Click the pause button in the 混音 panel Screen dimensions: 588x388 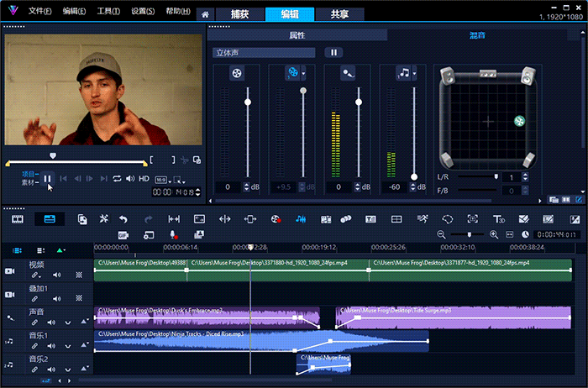(x=333, y=52)
